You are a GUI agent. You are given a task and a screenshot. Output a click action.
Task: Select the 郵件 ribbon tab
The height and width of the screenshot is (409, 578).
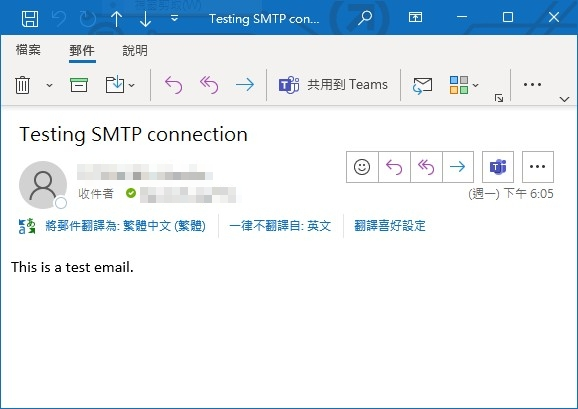click(x=82, y=50)
